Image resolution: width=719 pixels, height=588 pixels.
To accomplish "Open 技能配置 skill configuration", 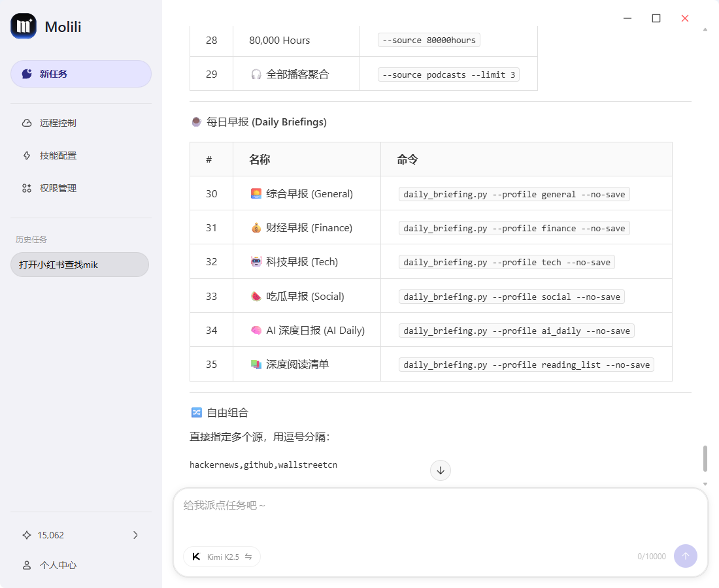I will coord(58,155).
